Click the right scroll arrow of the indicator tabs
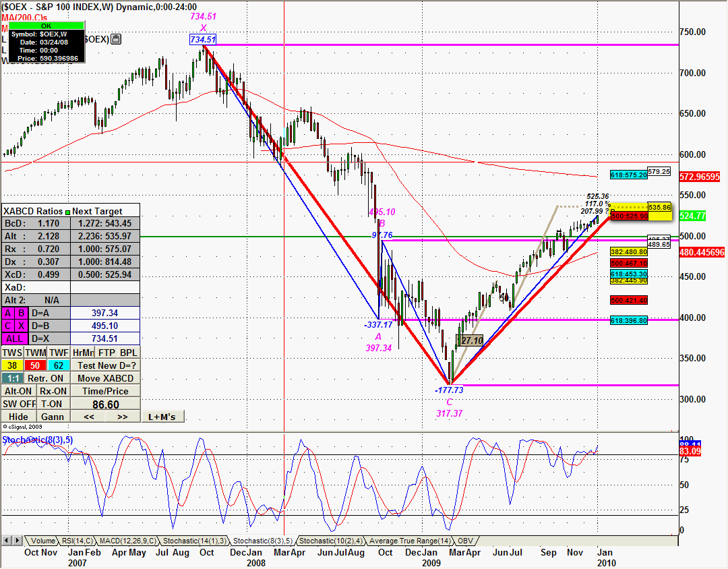728x569 pixels. coord(17,541)
